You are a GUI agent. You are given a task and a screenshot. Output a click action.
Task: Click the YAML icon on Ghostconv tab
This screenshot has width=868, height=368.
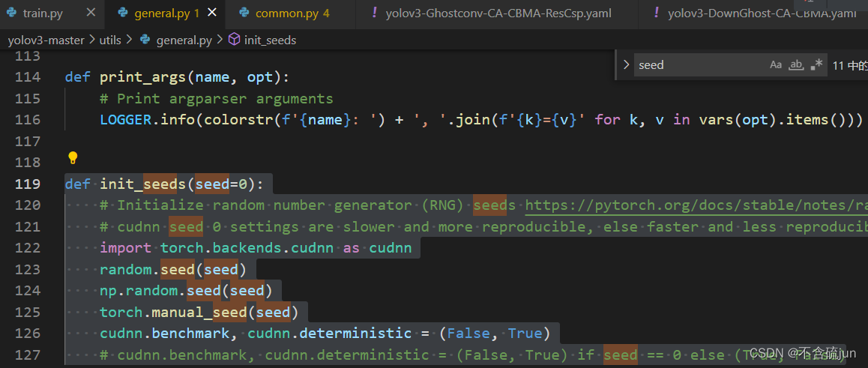pos(376,13)
